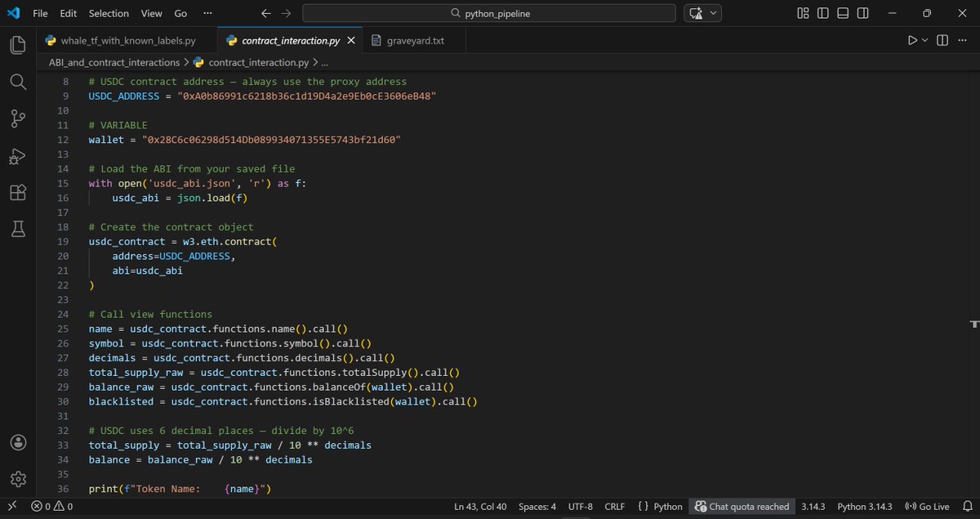Expand breadcrumb after ABI_and_contract_interactions
The image size is (980, 519).
pyautogui.click(x=187, y=62)
